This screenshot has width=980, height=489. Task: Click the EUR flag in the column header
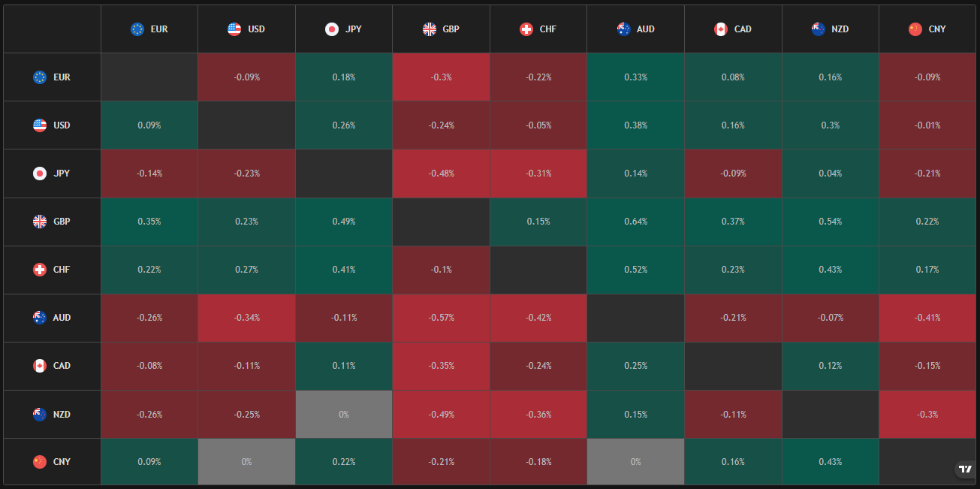point(137,29)
